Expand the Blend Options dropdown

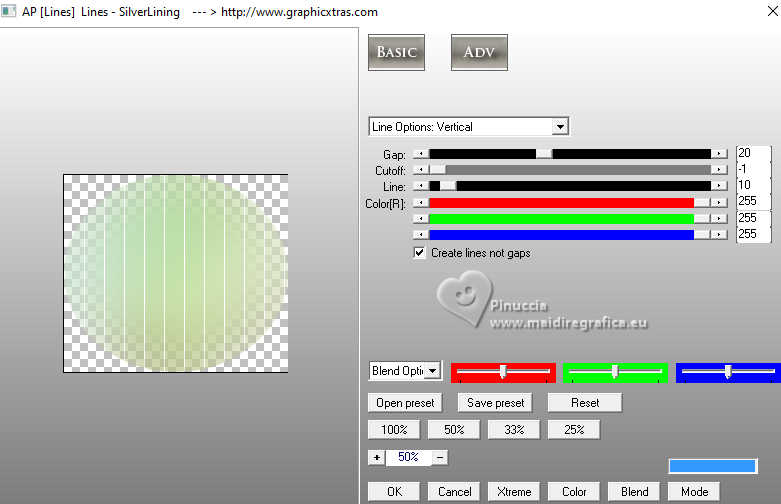tap(433, 371)
